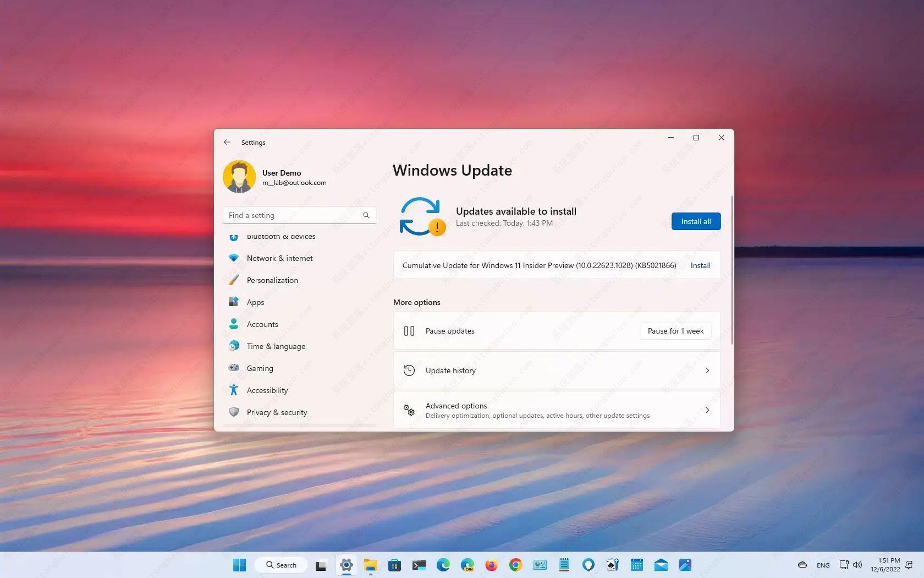
Task: Expand the Update history row chevron
Action: pos(707,370)
